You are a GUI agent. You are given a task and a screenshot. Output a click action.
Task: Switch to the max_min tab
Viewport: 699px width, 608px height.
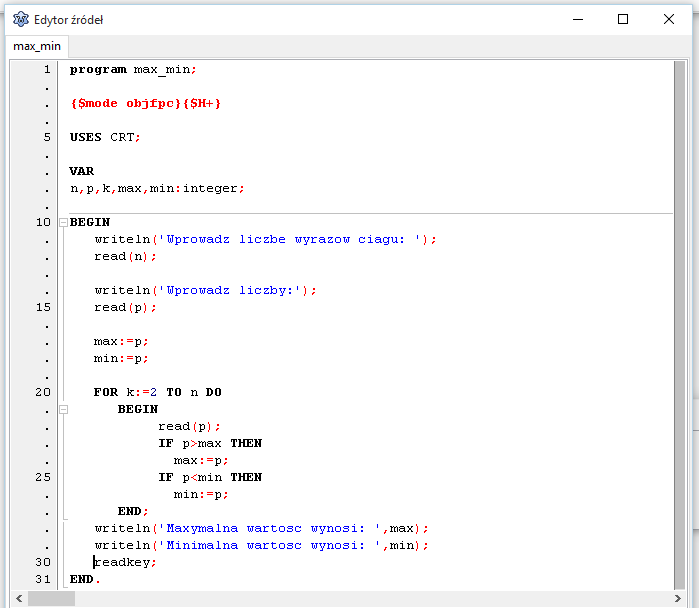point(37,46)
